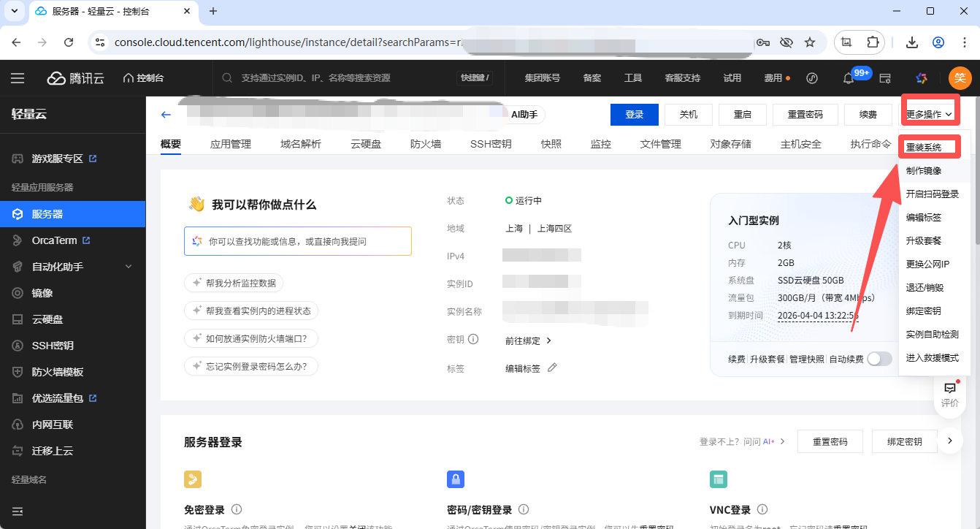The image size is (980, 529).
Task: Choose 制作镜像 in the dropdown menu
Action: click(x=924, y=171)
